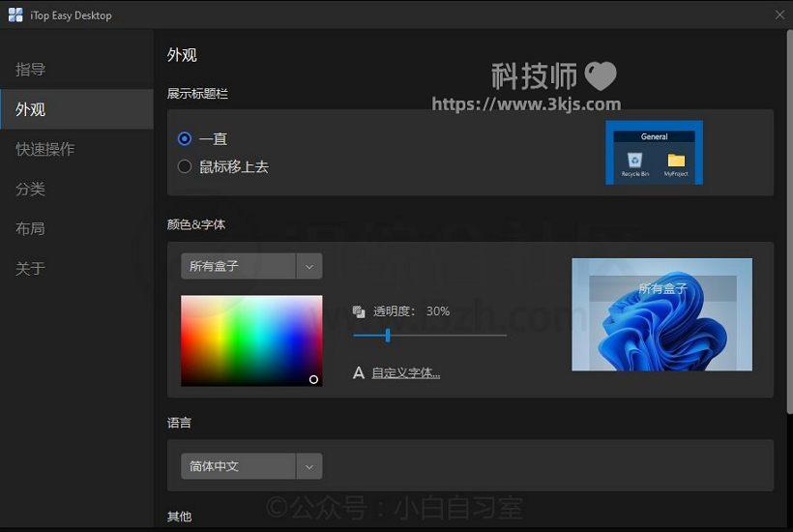
Task: Click the arrow of the 所有盒子 combo box
Action: coord(309,266)
